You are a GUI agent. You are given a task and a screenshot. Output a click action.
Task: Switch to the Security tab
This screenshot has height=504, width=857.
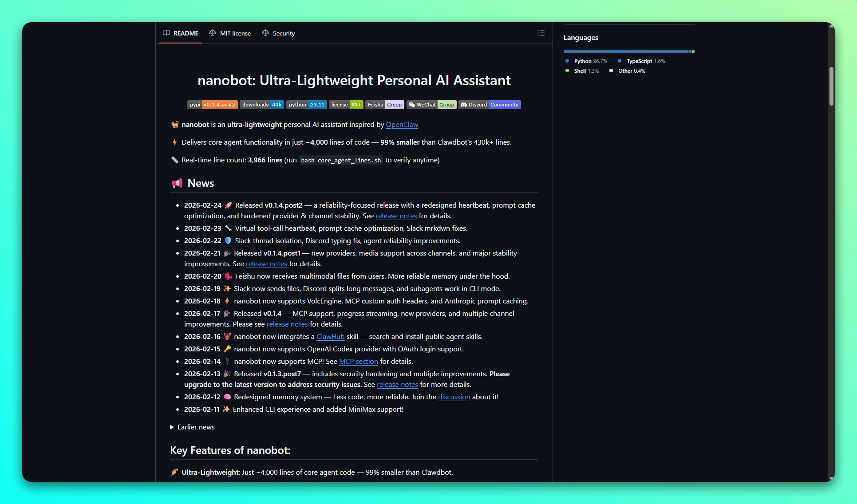click(283, 33)
